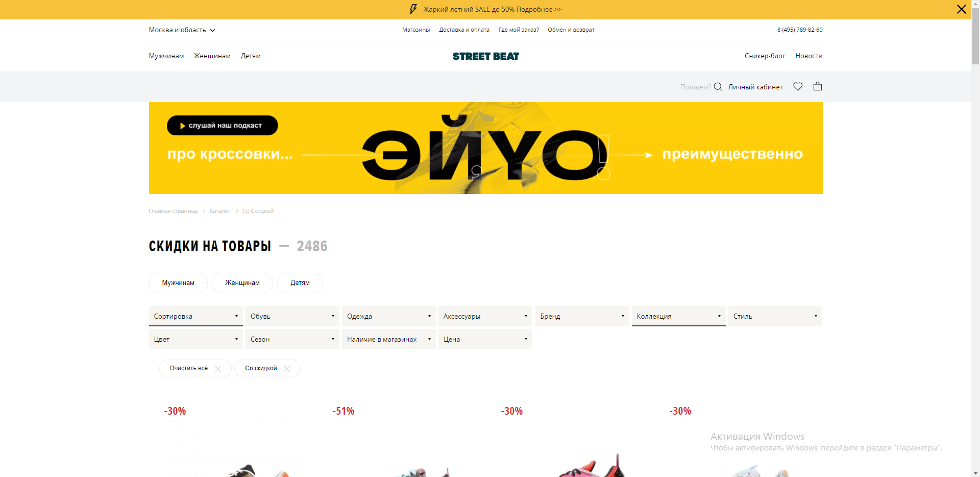The width and height of the screenshot is (980, 477).
Task: Open the 'Стиль' filter dropdown
Action: tap(775, 316)
